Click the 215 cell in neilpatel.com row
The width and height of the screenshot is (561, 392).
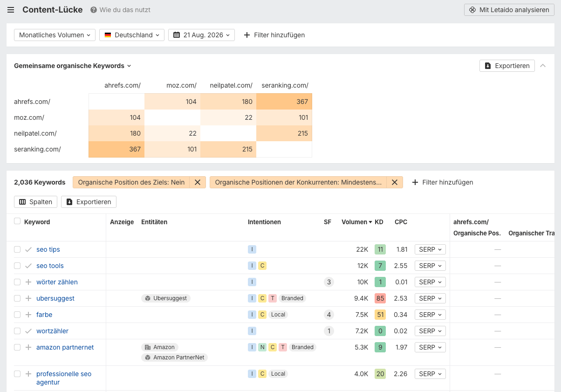(284, 133)
